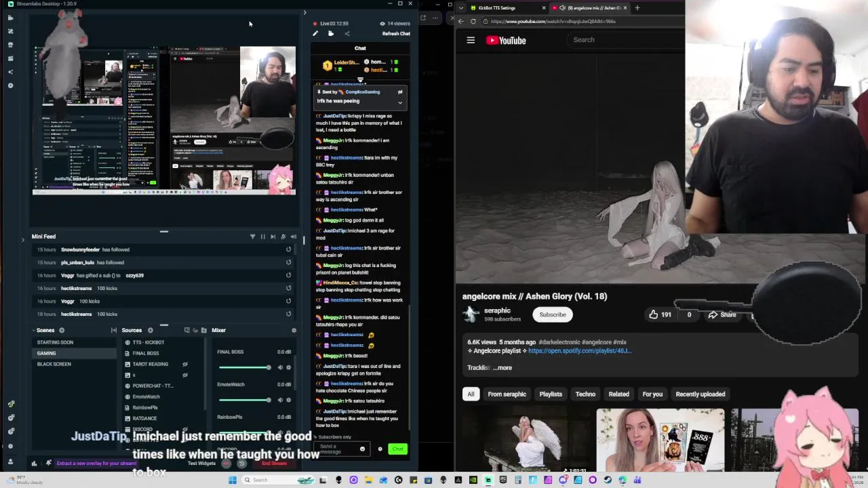Screen dimensions: 868x488
Task: Open Mixer settings gear
Action: 294,330
